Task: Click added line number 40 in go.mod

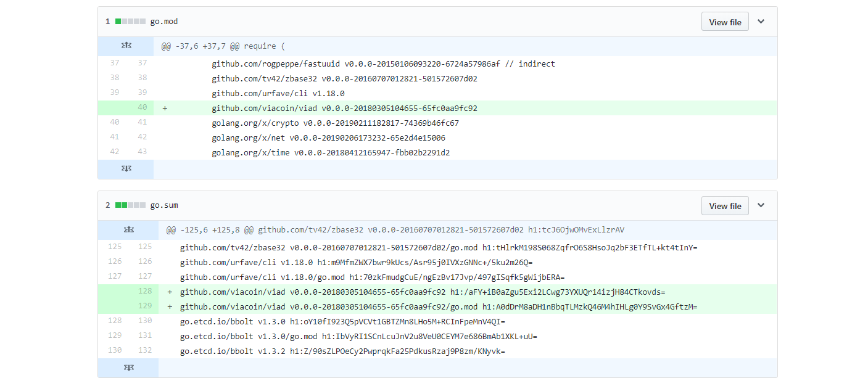Action: click(142, 108)
